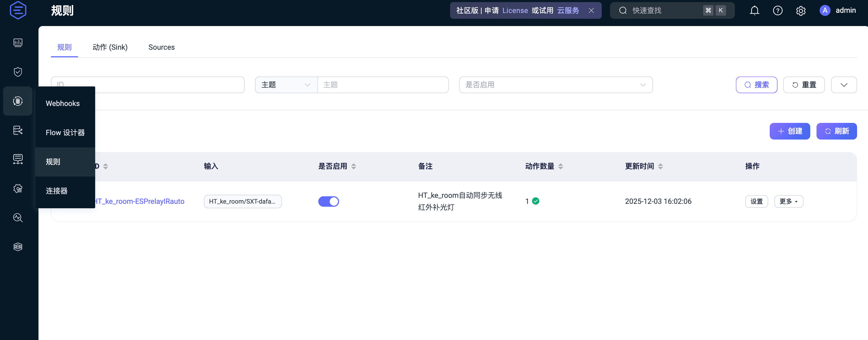Disable the HT_ke_room-ESPrelayIRauto rule switch
Viewport: 868px width, 340px height.
pos(328,201)
